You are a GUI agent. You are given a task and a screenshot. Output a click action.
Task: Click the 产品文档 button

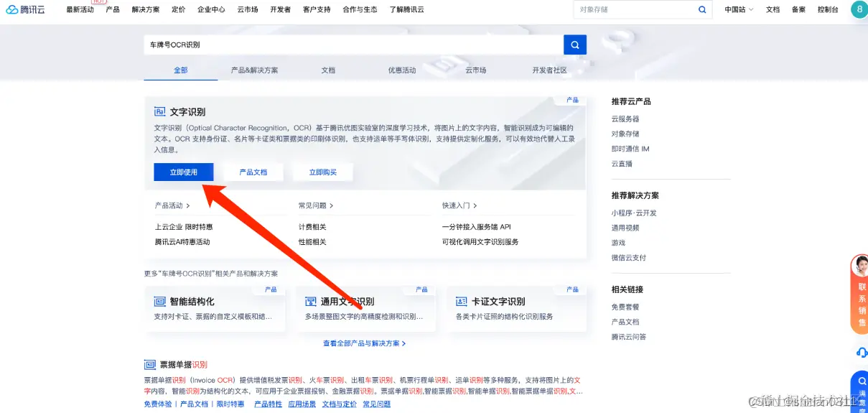click(253, 172)
